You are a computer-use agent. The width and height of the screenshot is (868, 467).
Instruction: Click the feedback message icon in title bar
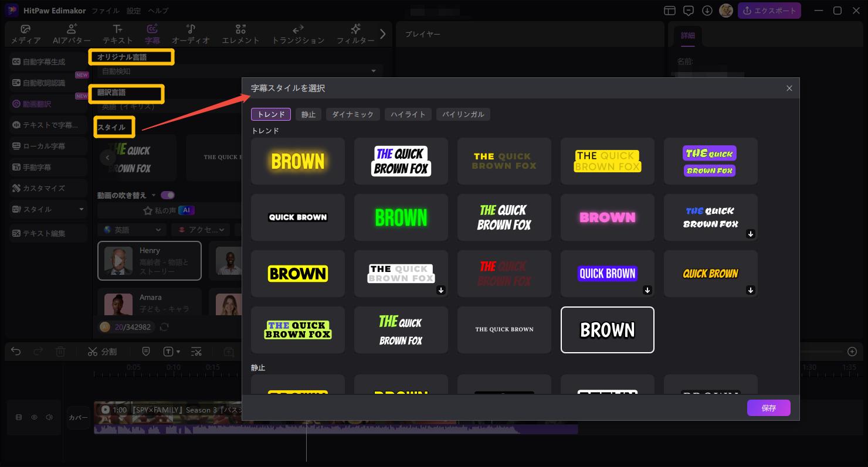point(689,11)
